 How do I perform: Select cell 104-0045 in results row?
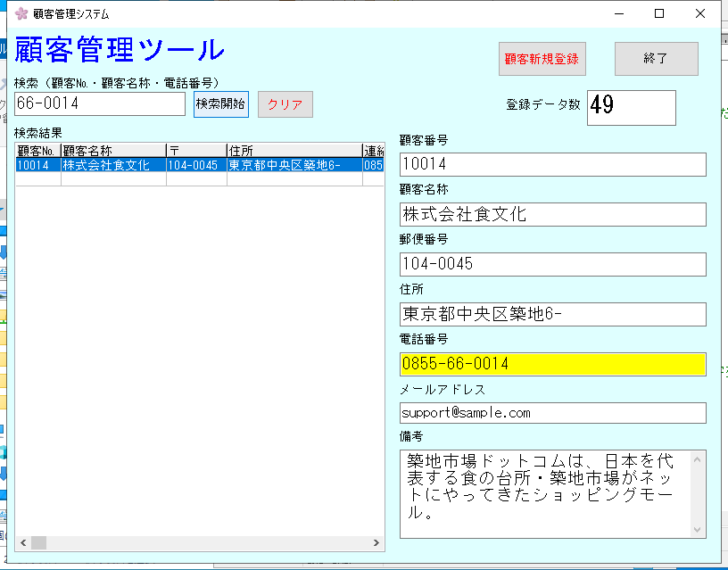[x=196, y=165]
